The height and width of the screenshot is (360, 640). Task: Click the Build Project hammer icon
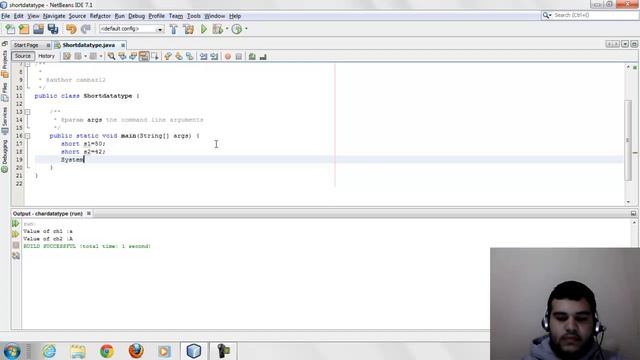[x=173, y=29]
